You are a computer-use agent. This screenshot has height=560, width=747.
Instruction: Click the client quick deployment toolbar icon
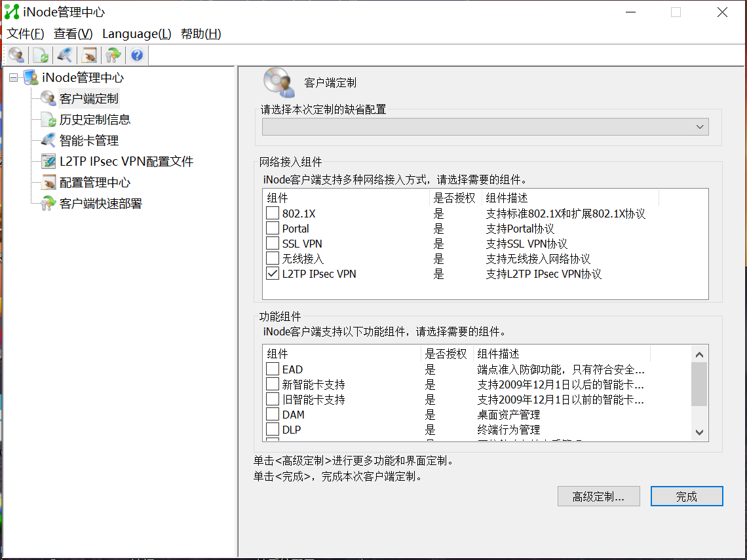[x=113, y=55]
